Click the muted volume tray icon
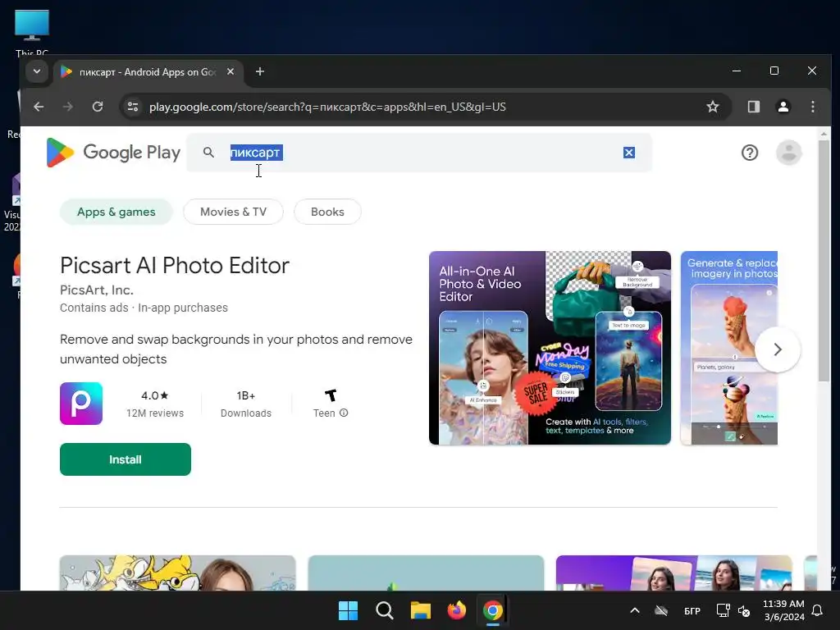This screenshot has width=840, height=630. point(744,610)
